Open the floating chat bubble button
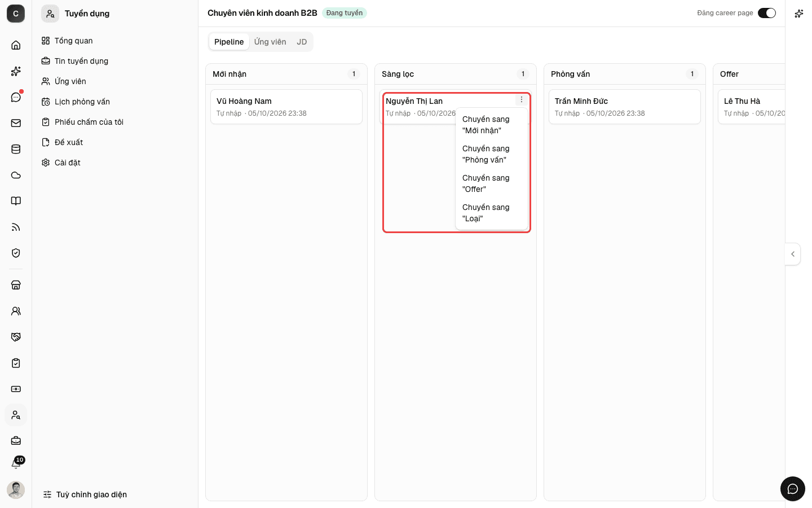This screenshot has height=508, width=812. click(793, 489)
